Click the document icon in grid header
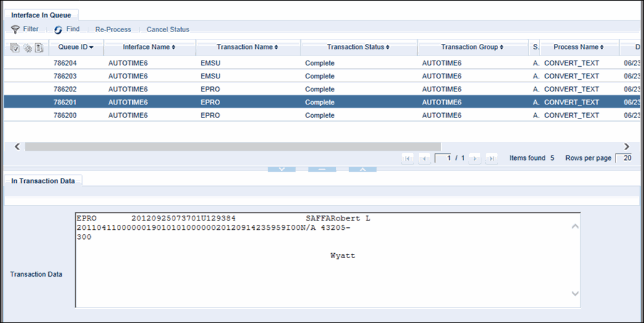 click(x=39, y=48)
